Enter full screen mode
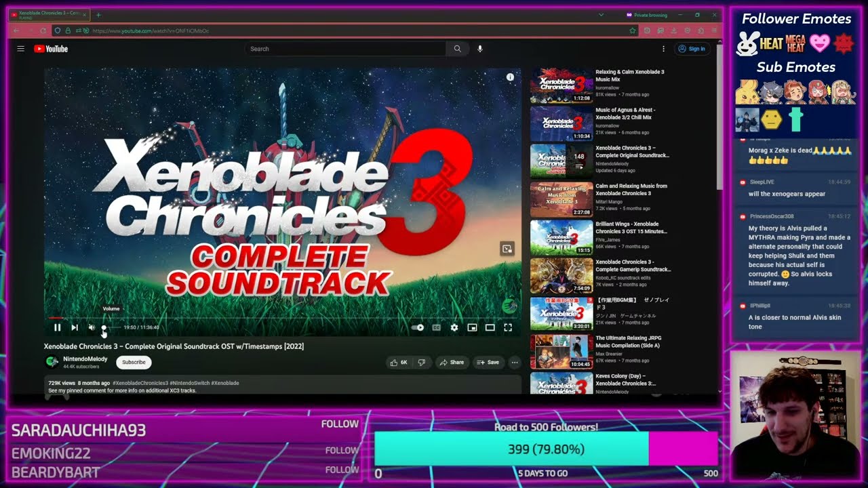868x488 pixels. coord(507,327)
